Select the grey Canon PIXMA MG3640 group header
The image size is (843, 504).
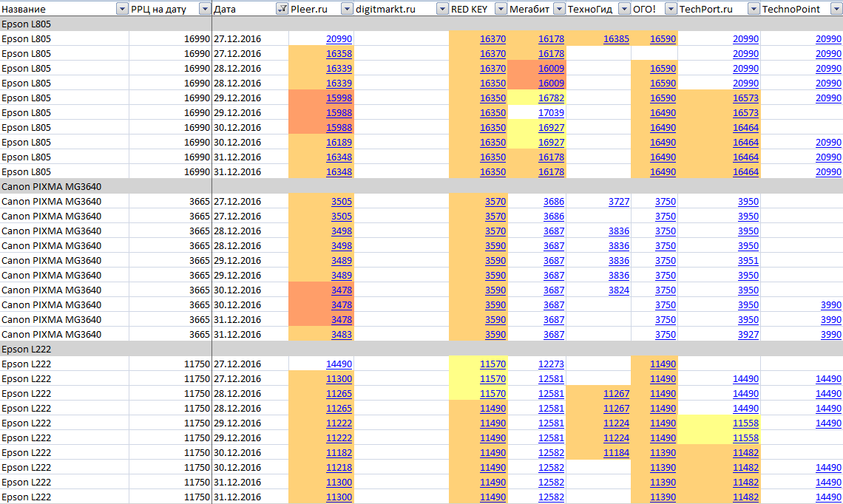421,186
